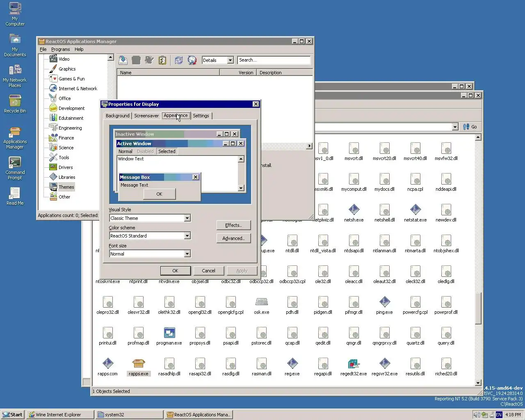The height and width of the screenshot is (420, 525).
Task: Open the Tools category
Action: point(64,157)
